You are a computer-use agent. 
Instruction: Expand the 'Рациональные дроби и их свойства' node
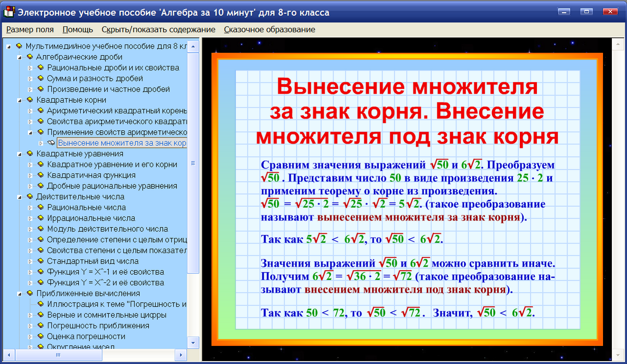click(30, 67)
